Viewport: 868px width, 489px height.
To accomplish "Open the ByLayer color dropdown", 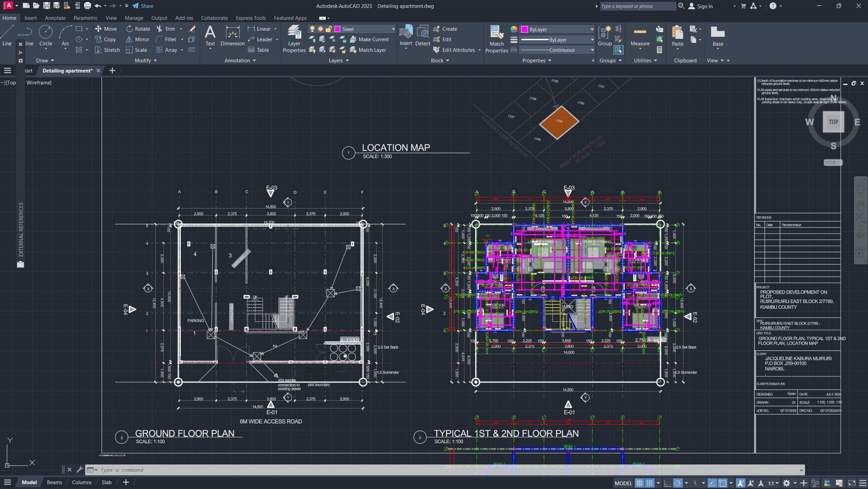I will pyautogui.click(x=592, y=29).
